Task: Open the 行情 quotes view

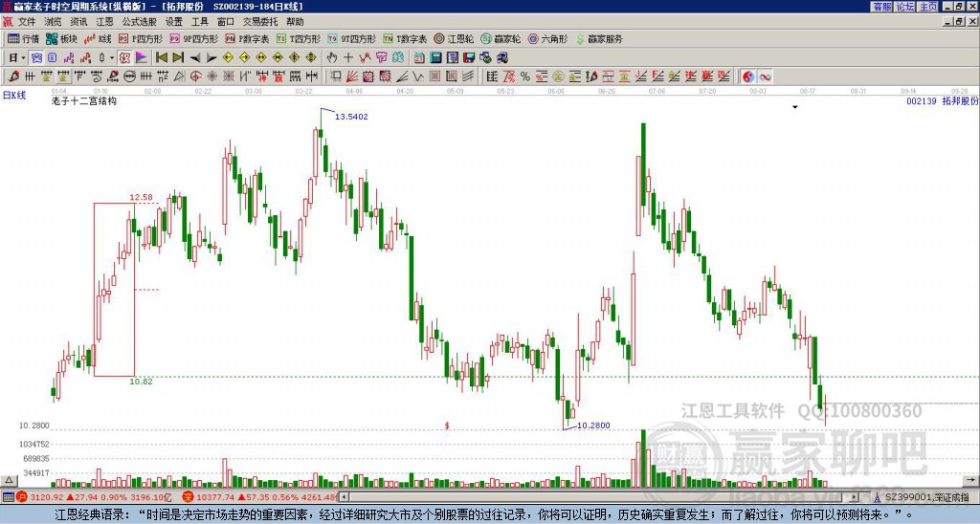Action: [23, 38]
